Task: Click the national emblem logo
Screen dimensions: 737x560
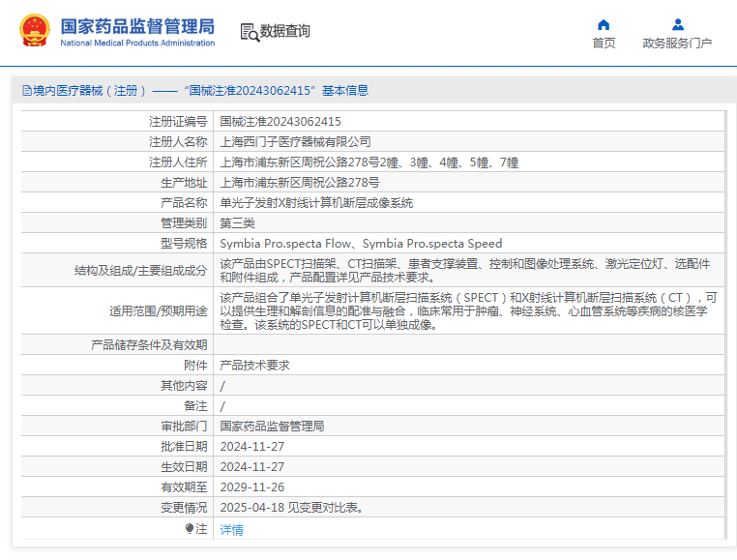Action: tap(34, 31)
